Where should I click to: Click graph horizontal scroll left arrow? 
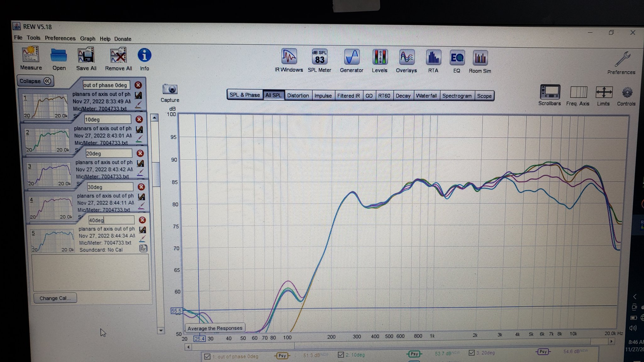(188, 347)
